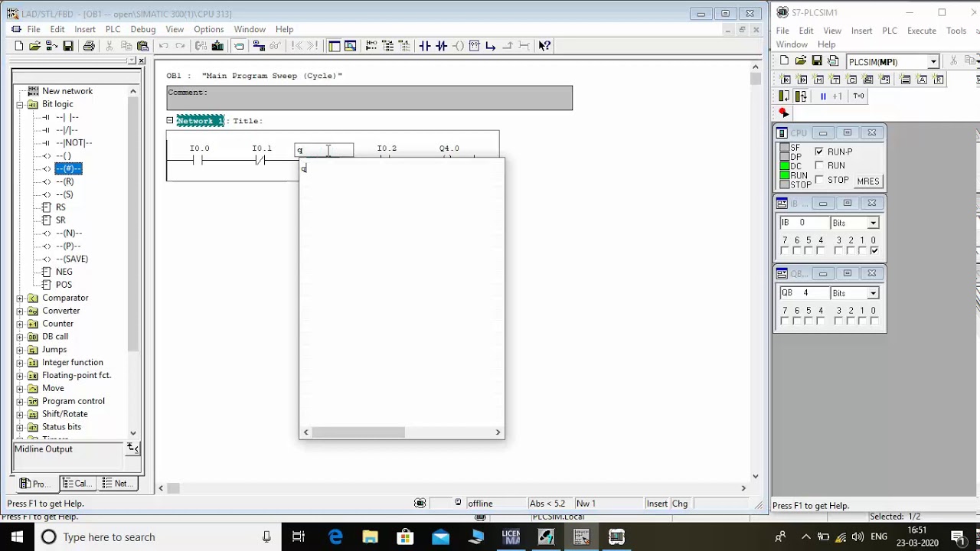The height and width of the screenshot is (551, 980).
Task: Print the program using the printer icon
Action: 89,46
